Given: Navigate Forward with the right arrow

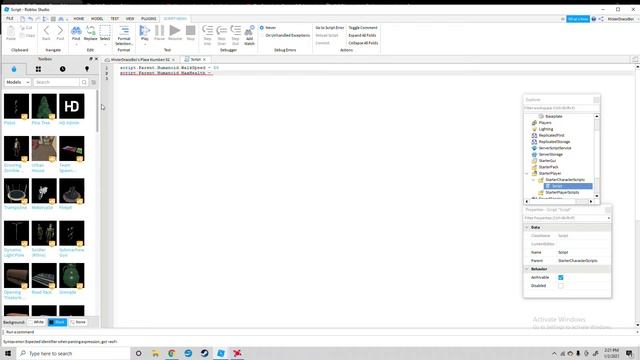Looking at the screenshot, I should pos(60,30).
